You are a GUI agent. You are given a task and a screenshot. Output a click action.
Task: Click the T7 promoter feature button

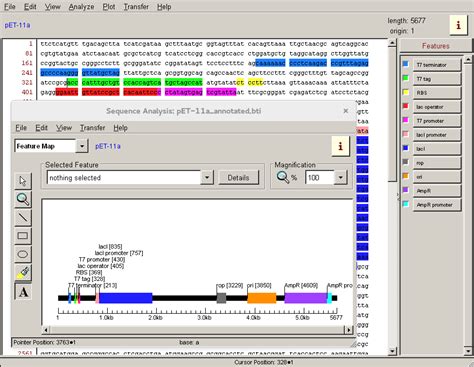[437, 121]
